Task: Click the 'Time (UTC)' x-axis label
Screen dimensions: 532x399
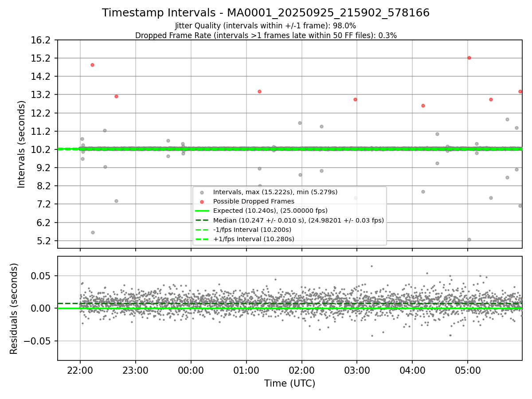Action: point(289,383)
